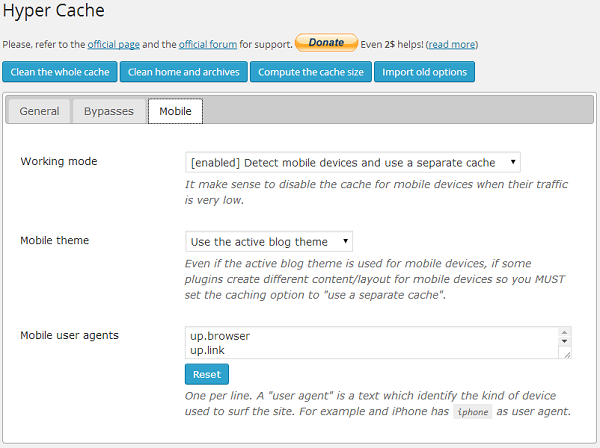Screen dimensions: 600x448
Task: Switch to the Bypasses tab
Action: 109,111
